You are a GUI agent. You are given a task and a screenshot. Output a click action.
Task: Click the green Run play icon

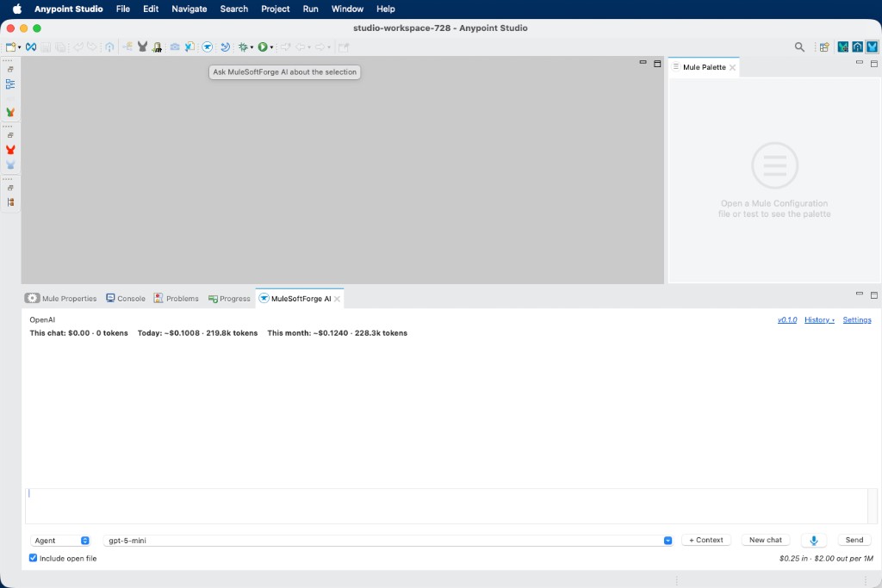(x=263, y=47)
